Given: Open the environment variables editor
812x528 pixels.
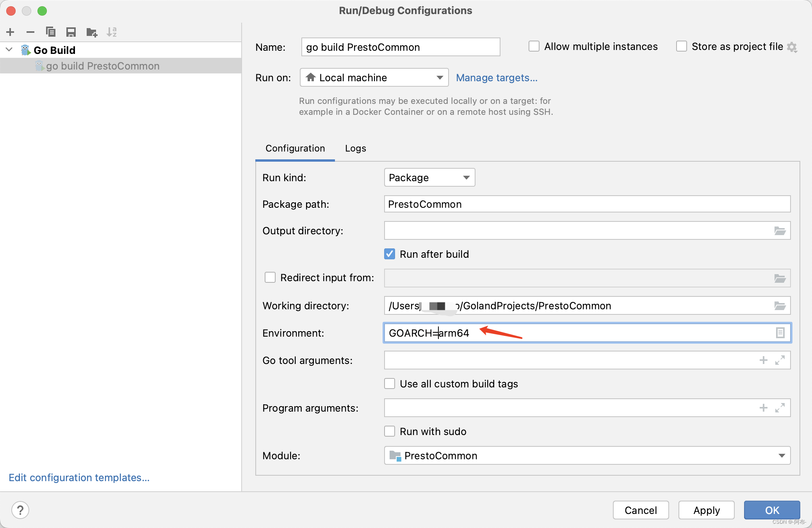Looking at the screenshot, I should pyautogui.click(x=780, y=333).
